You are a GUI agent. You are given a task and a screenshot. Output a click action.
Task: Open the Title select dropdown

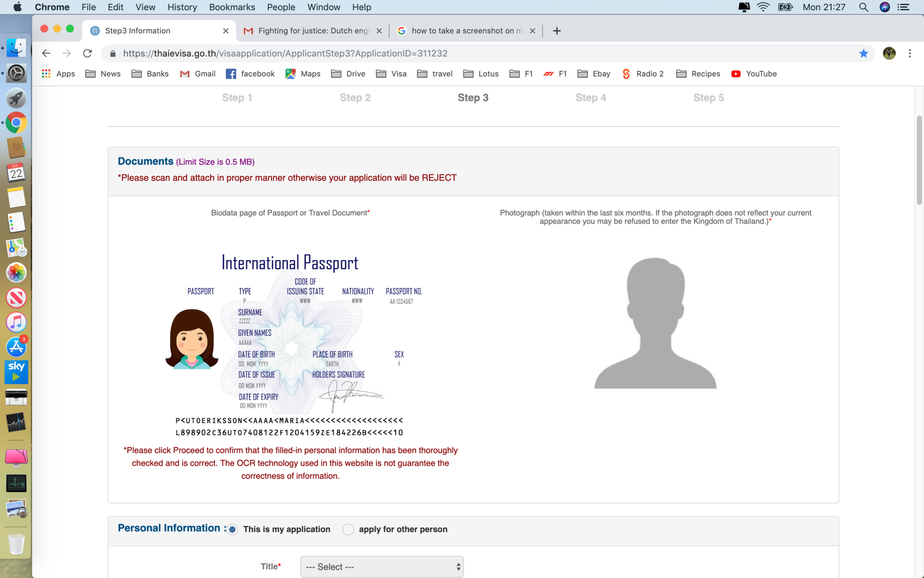pyautogui.click(x=382, y=567)
